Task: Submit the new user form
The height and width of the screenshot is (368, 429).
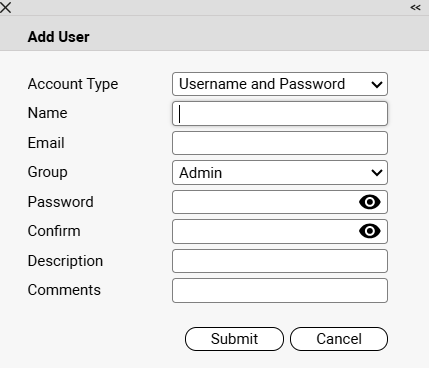Action: click(234, 339)
